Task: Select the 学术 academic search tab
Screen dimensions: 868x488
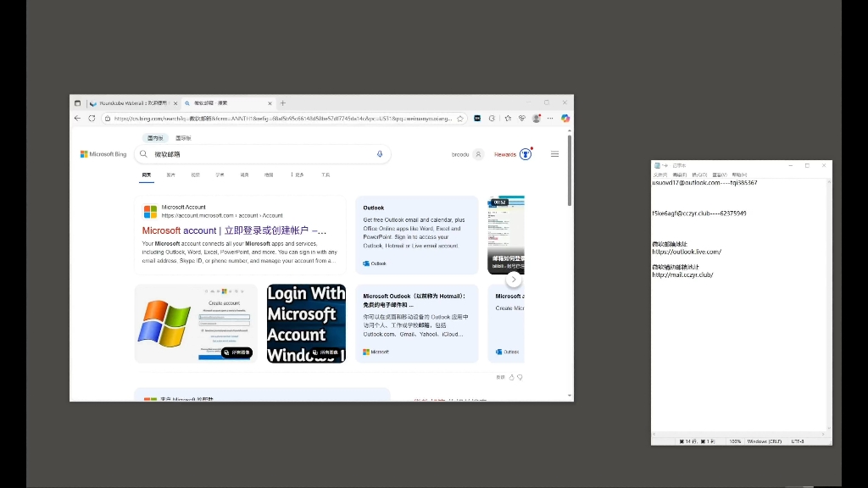Action: [220, 175]
